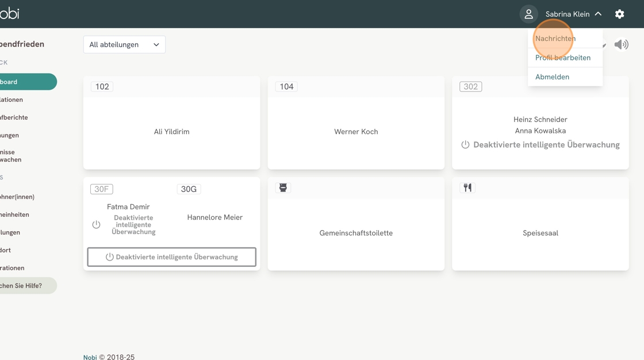This screenshot has height=360, width=644.
Task: Open the settings gear icon
Action: (619, 14)
